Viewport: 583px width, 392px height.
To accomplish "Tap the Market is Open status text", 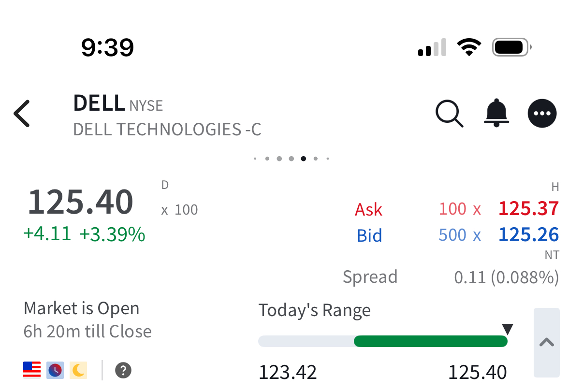I will coord(81,308).
